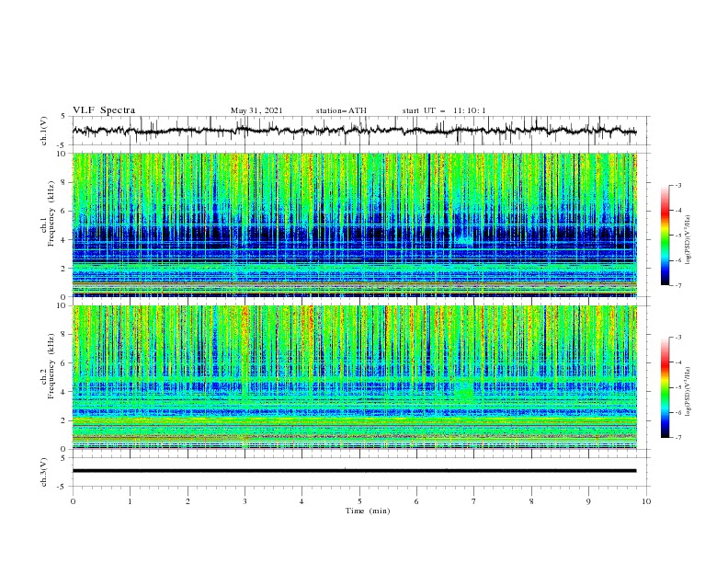Click the ch.3 flat voltage trace
Screen dimensions: 728x563
(354, 471)
